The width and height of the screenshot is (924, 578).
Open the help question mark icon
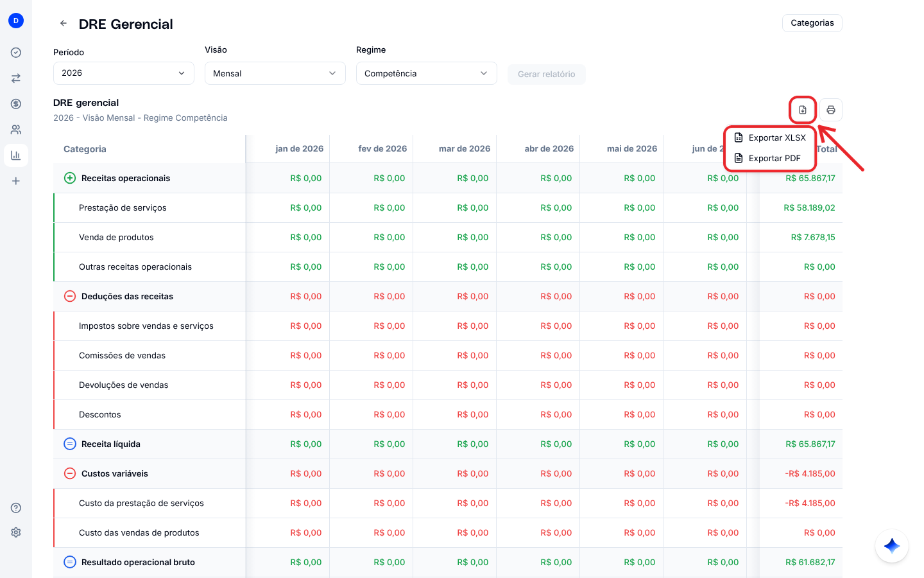(16, 508)
